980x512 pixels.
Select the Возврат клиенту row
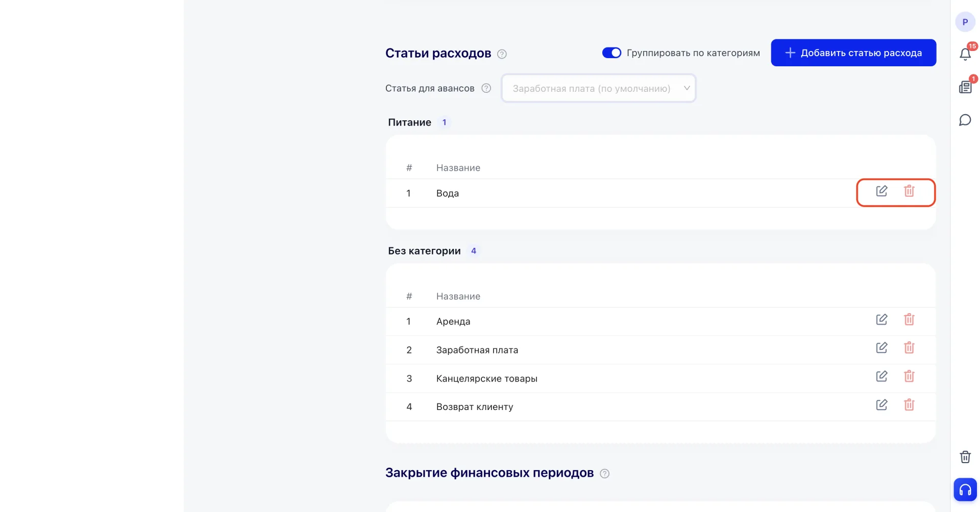[x=660, y=407]
